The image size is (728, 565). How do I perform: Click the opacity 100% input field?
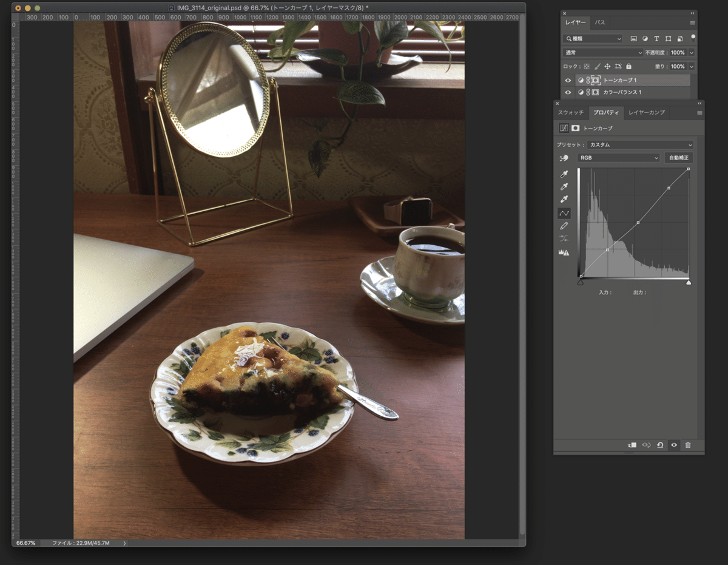[x=678, y=53]
